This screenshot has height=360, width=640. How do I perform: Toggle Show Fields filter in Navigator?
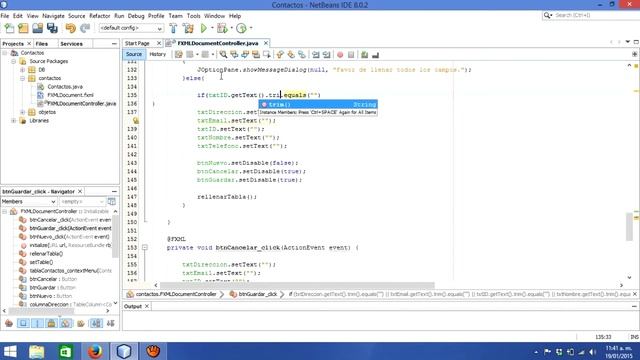(23, 324)
